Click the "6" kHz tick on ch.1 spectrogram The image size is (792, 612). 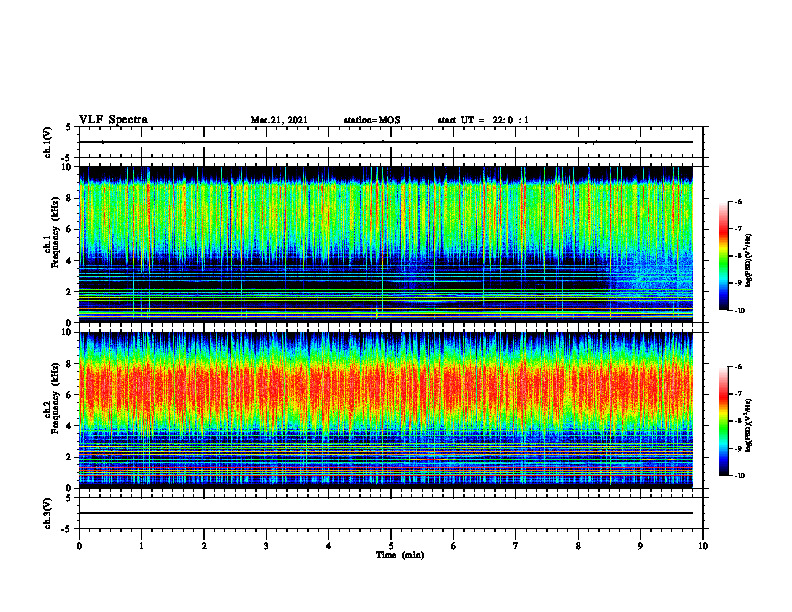click(x=70, y=230)
